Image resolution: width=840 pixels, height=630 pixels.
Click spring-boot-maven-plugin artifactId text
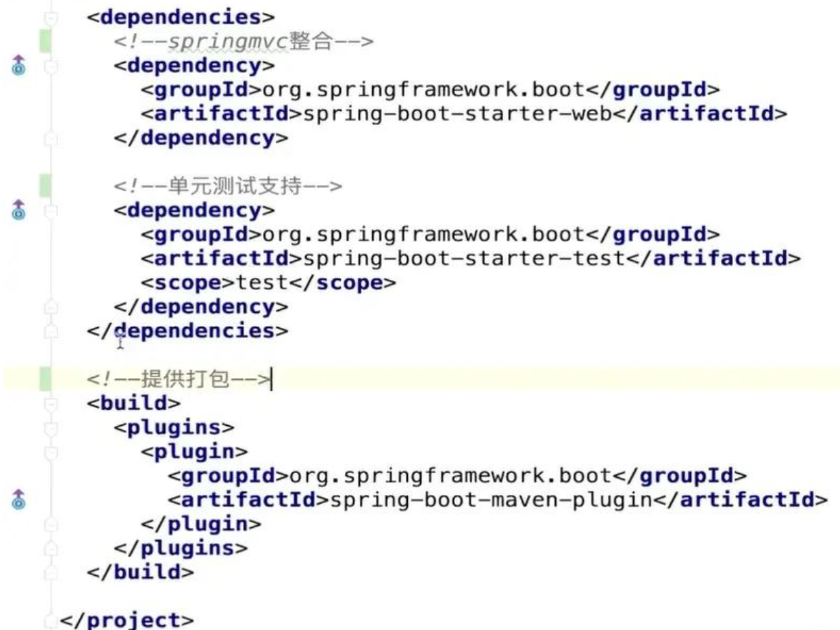click(x=502, y=500)
